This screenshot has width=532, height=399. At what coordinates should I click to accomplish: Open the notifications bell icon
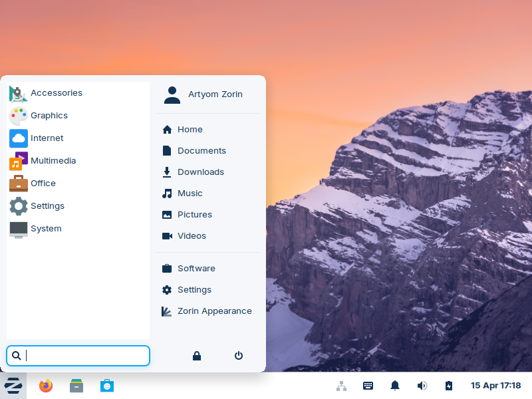point(395,386)
